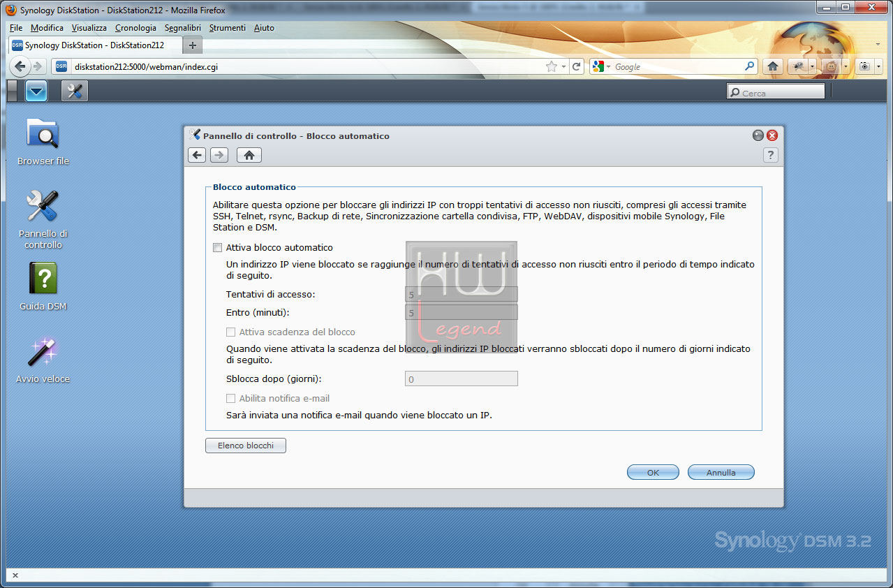Click the Firefox back arrow button
Viewport: 893px width, 588px height.
(x=20, y=66)
